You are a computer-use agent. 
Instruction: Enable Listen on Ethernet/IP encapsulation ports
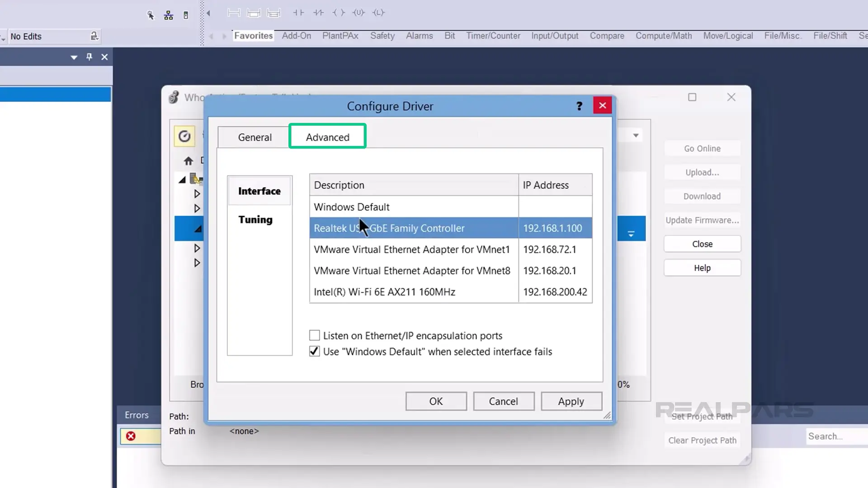(315, 335)
